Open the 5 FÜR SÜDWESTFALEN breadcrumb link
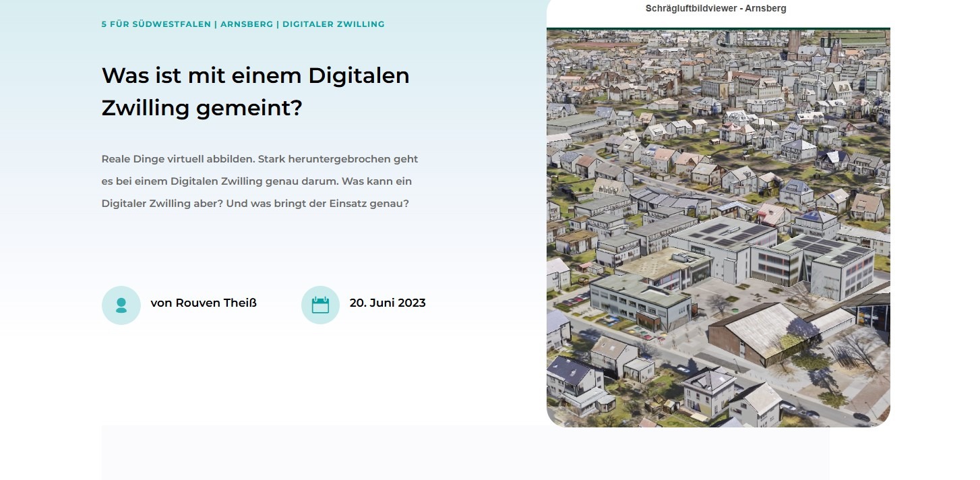The width and height of the screenshot is (980, 480). point(154,24)
